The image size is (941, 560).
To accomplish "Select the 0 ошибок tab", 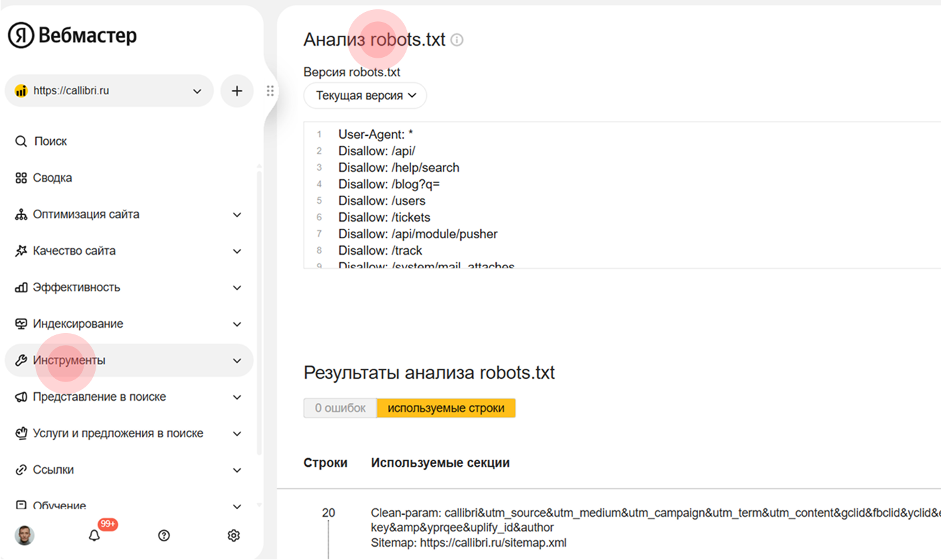I will tap(339, 407).
